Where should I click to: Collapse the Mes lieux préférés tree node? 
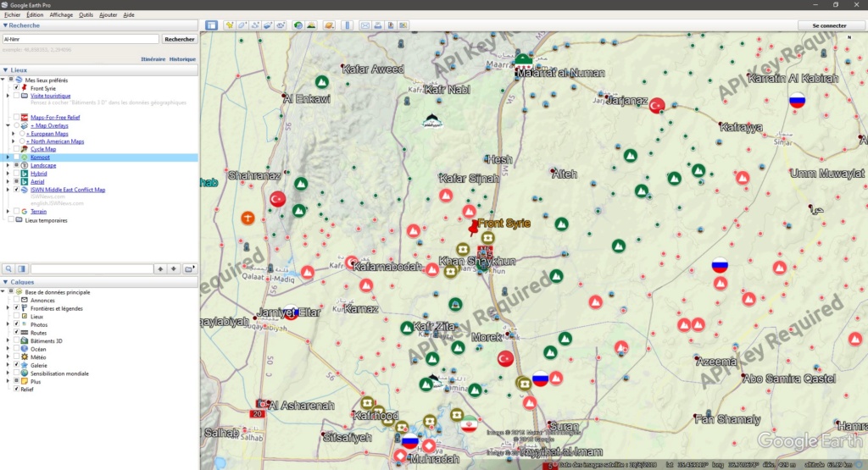(3, 80)
